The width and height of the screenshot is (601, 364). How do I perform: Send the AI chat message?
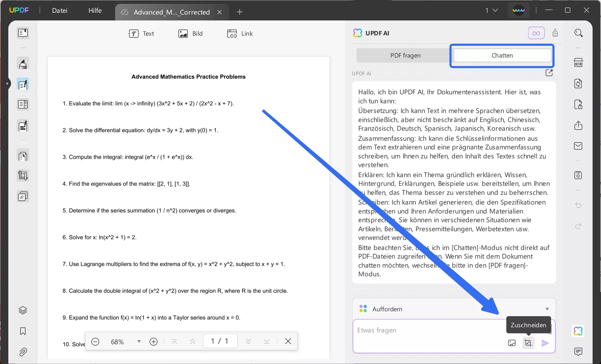(545, 343)
